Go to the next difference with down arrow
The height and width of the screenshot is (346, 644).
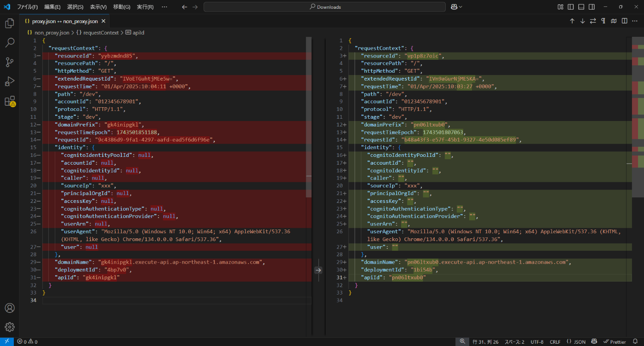(x=582, y=21)
